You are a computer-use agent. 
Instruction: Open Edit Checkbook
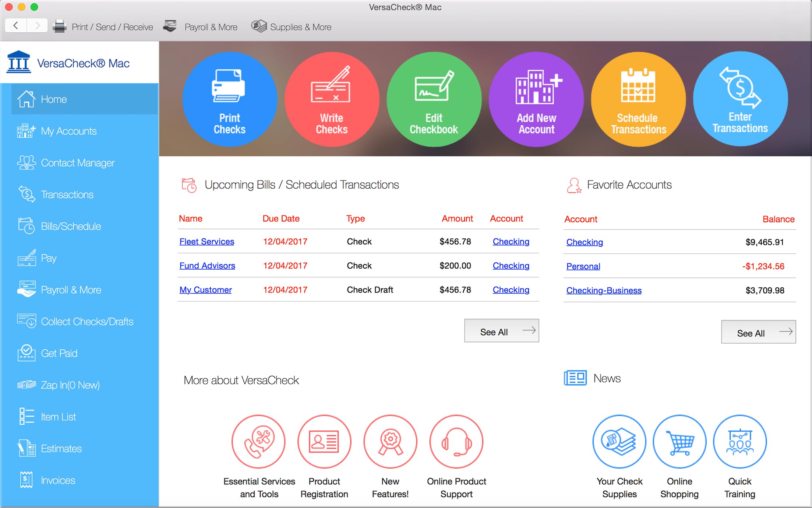coord(434,99)
